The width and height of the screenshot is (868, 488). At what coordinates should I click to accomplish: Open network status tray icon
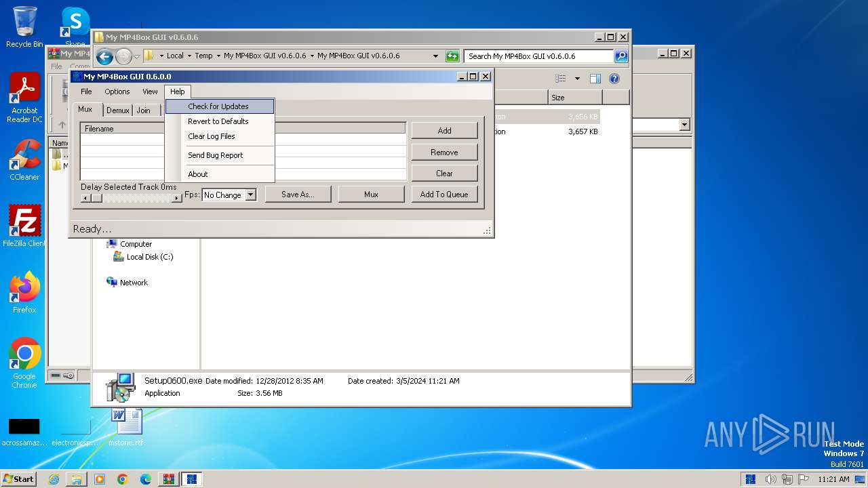787,479
